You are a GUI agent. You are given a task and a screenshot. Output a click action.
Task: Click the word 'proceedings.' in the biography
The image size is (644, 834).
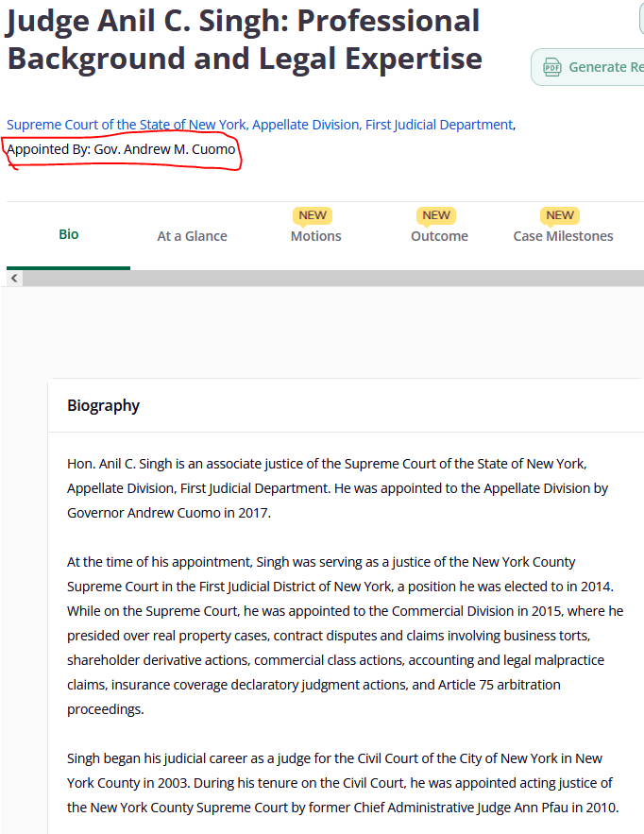coord(106,709)
